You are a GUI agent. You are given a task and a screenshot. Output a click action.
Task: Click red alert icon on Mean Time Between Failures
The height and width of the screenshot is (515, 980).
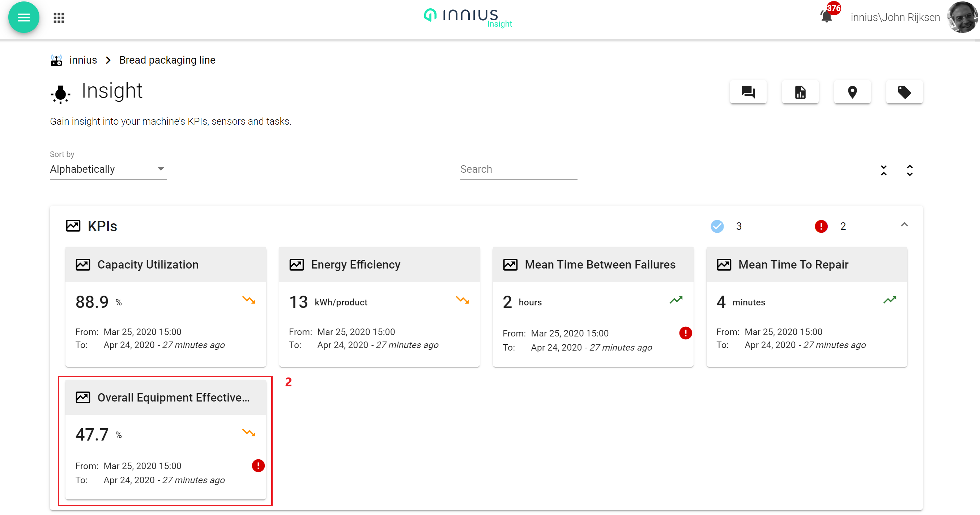pyautogui.click(x=685, y=333)
